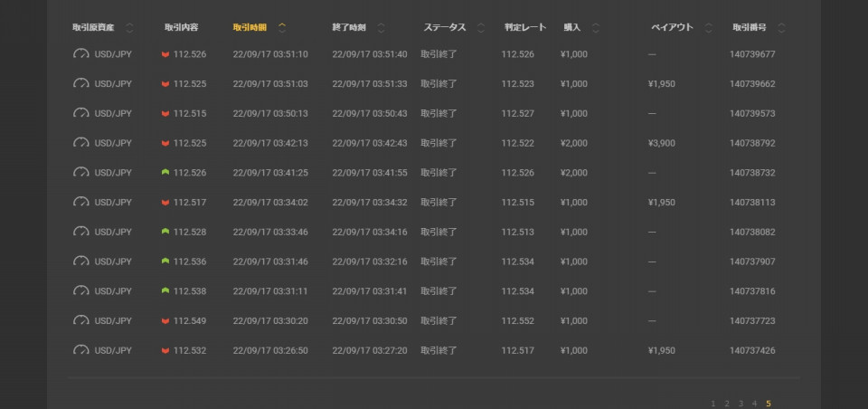
Task: Click the 取引時間 column header
Action: point(250,28)
